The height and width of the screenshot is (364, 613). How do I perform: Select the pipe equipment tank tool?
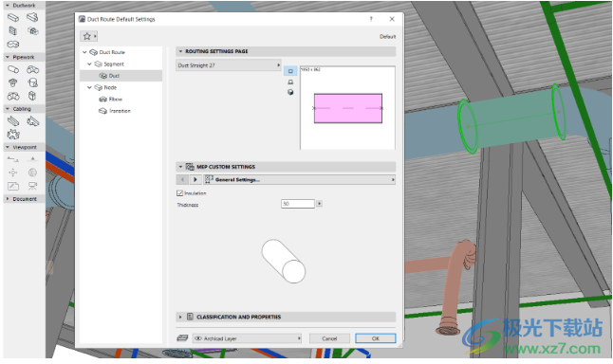click(32, 82)
